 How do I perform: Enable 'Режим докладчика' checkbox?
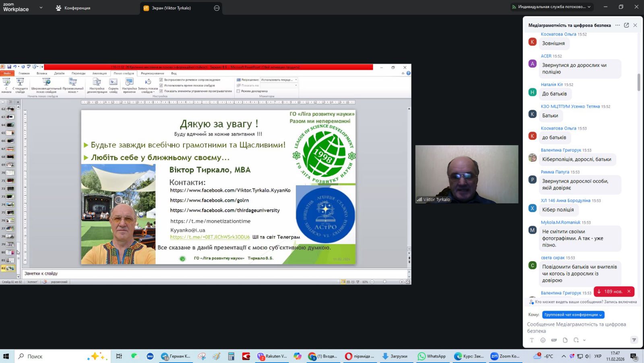point(238,91)
